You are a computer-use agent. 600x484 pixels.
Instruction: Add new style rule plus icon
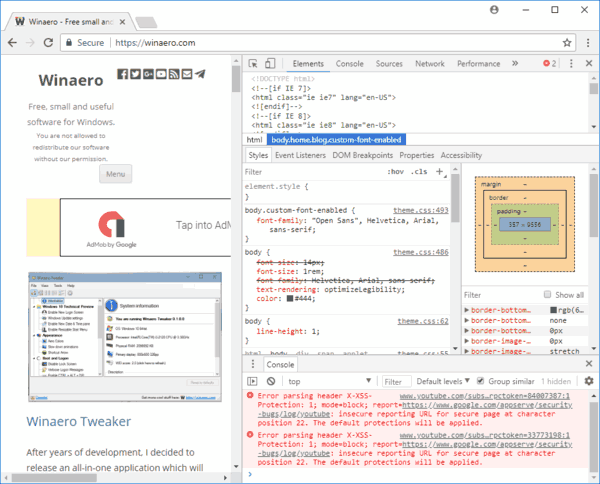(x=440, y=171)
